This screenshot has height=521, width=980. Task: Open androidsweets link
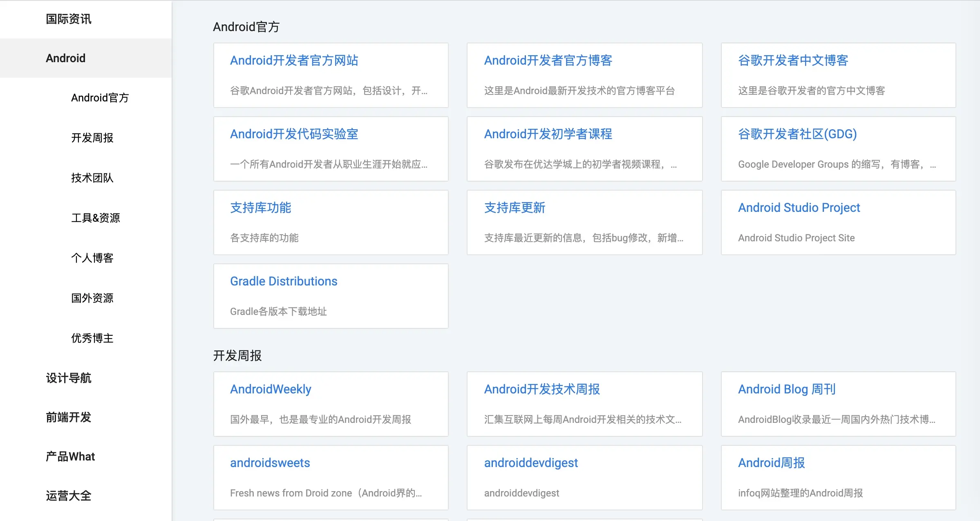pos(270,463)
